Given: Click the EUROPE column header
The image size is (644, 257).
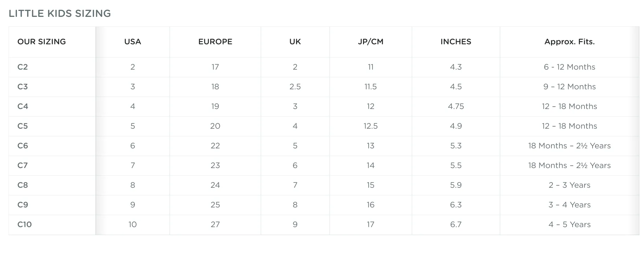Looking at the screenshot, I should pos(215,41).
